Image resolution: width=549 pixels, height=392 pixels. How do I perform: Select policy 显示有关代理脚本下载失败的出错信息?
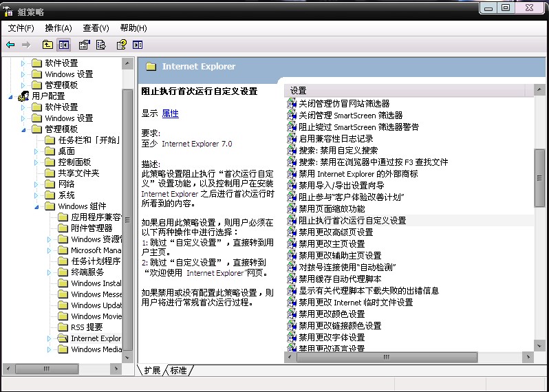point(369,290)
